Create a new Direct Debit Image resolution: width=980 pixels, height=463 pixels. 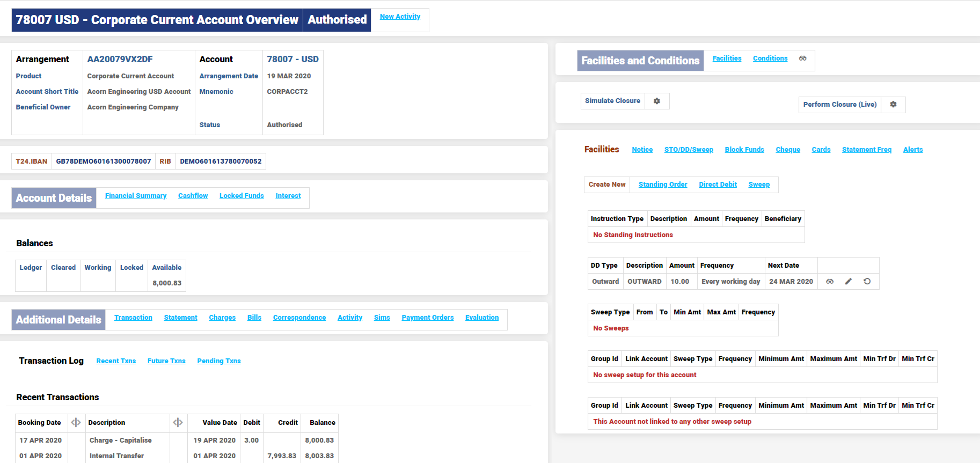[x=718, y=185]
